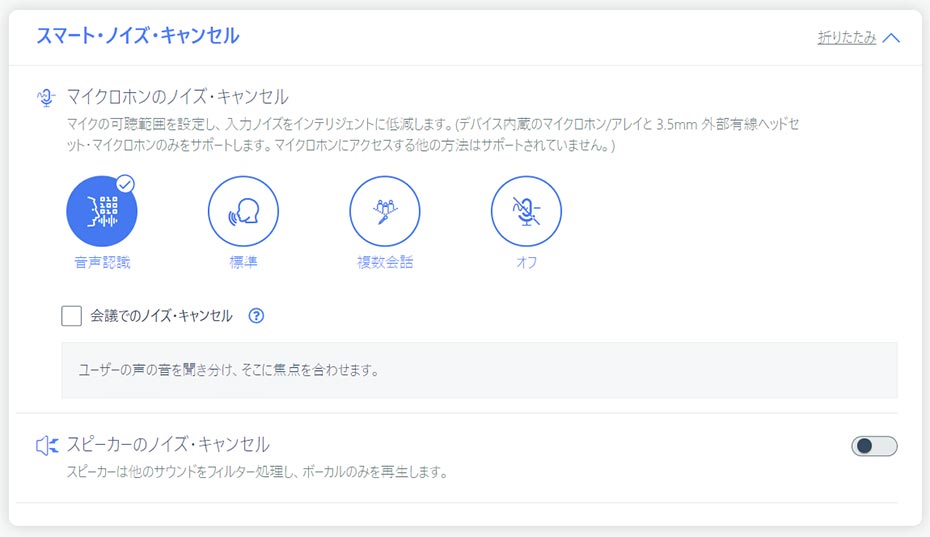Click the マイクロホンのノイズ・キャンセル heading
The width and height of the screenshot is (930, 537).
click(x=177, y=96)
